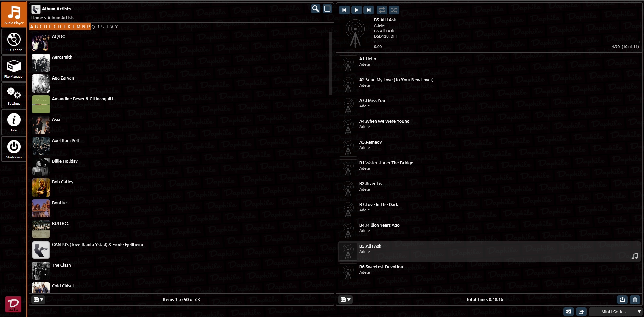The height and width of the screenshot is (317, 644).
Task: Select A4.When We Were Young track
Action: [x=489, y=127]
